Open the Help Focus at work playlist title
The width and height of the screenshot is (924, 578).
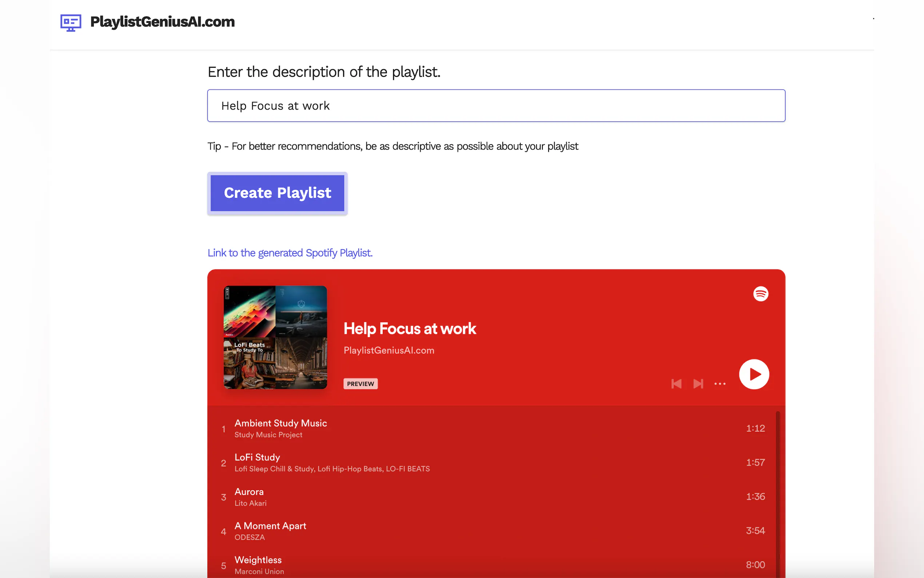(x=410, y=328)
